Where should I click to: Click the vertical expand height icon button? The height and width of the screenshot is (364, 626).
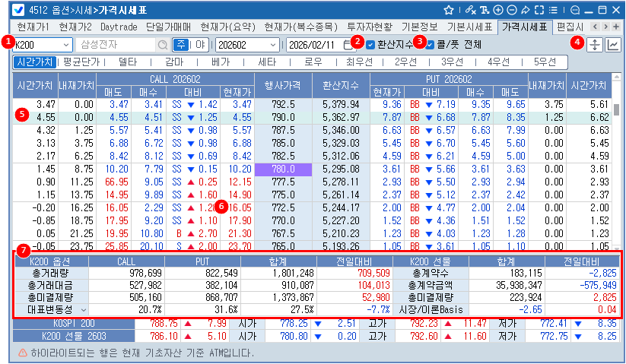(595, 45)
